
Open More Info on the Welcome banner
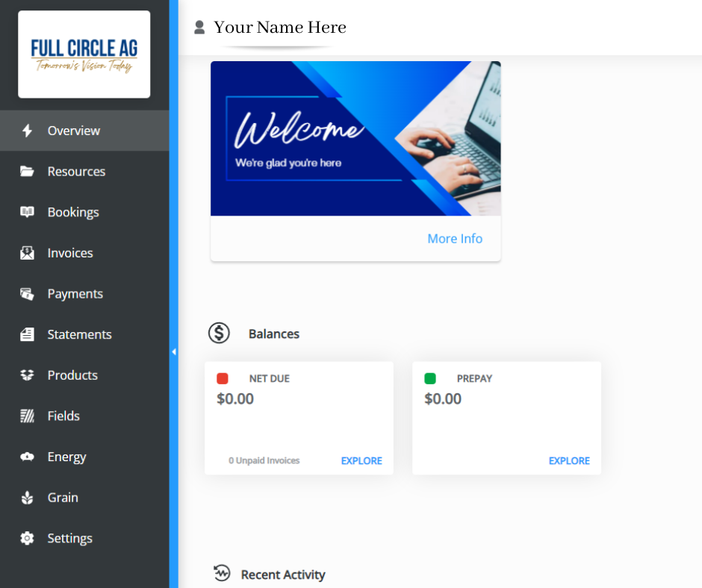point(455,238)
